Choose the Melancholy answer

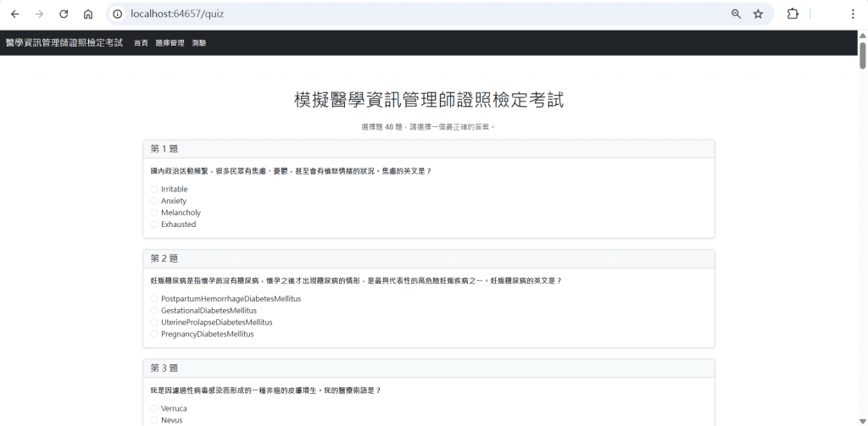(x=154, y=213)
